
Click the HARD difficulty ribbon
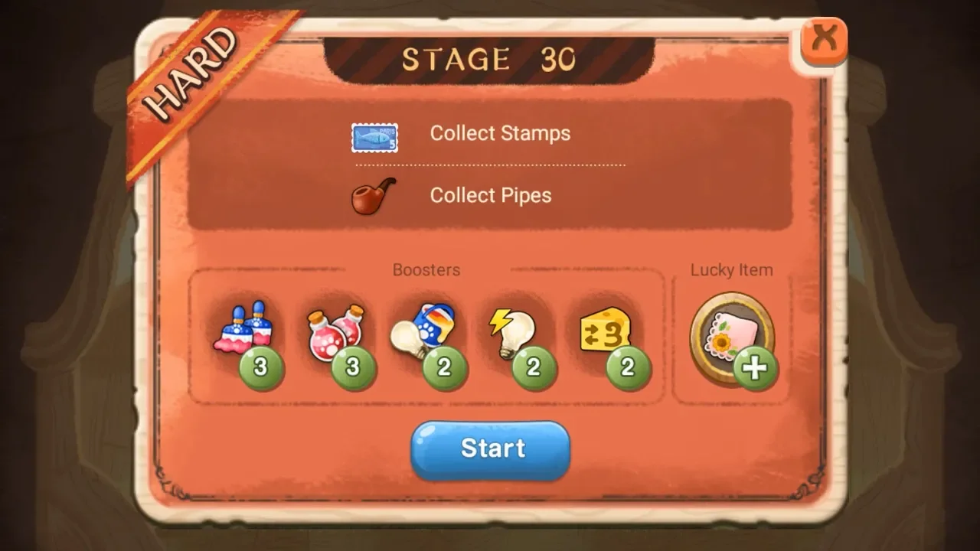click(195, 77)
